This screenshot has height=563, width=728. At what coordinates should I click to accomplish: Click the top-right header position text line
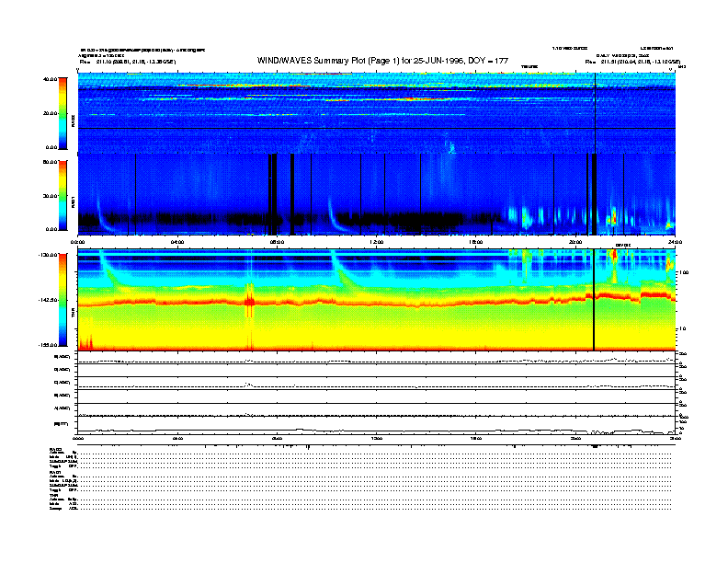click(x=632, y=62)
